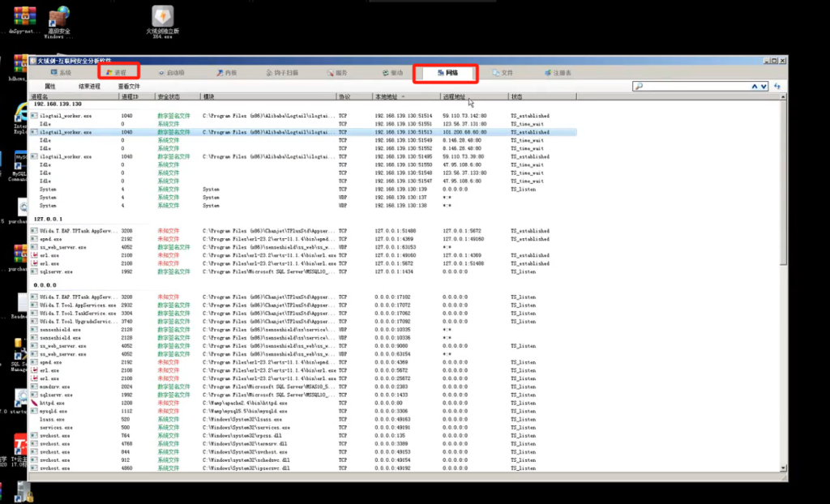Select the lsass.exe process row

303,419
